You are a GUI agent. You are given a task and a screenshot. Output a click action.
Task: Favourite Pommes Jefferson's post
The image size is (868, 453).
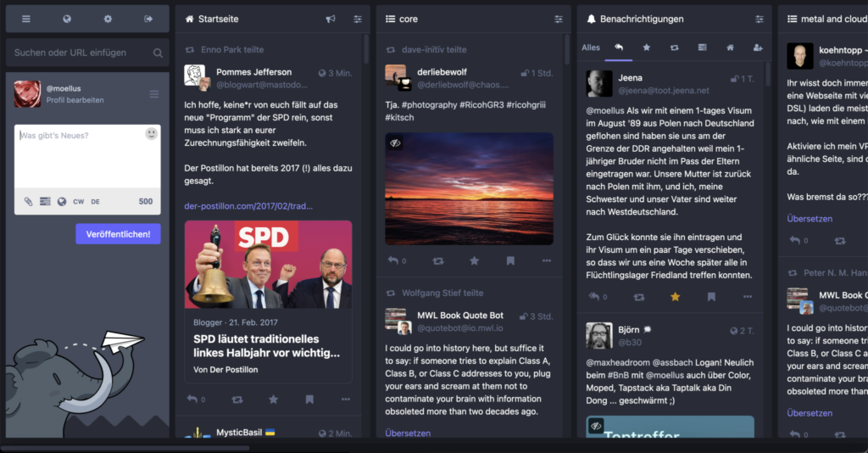click(x=274, y=400)
